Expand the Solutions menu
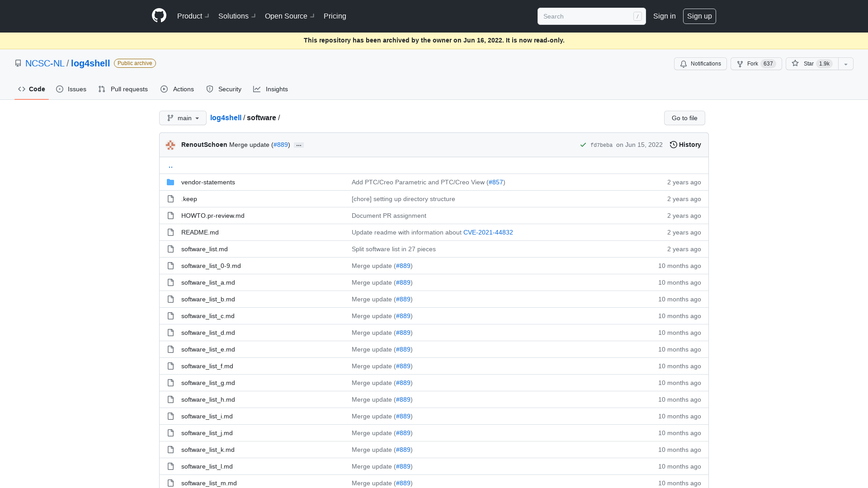Screen dimensions: 868x488 pyautogui.click(x=237, y=16)
